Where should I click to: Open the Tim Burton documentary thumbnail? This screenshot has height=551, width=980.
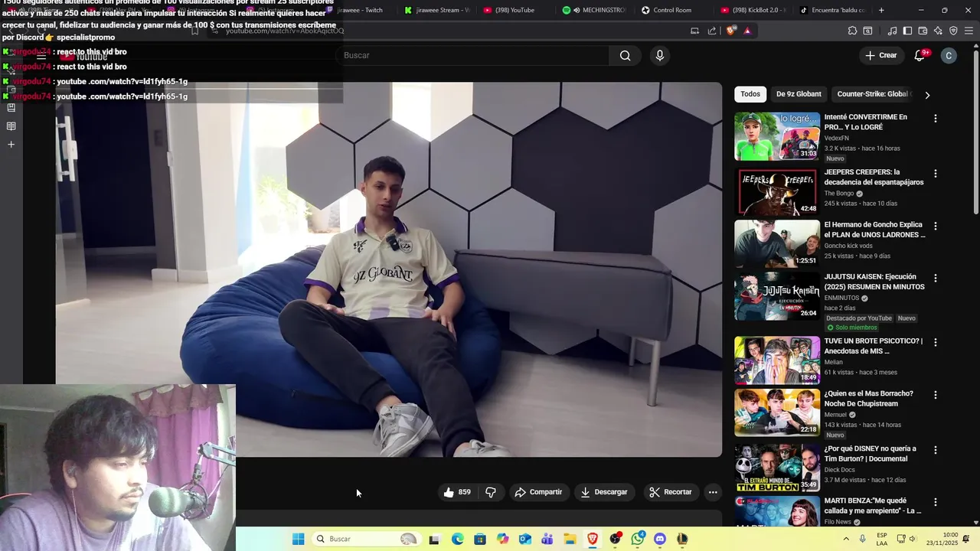pyautogui.click(x=777, y=468)
